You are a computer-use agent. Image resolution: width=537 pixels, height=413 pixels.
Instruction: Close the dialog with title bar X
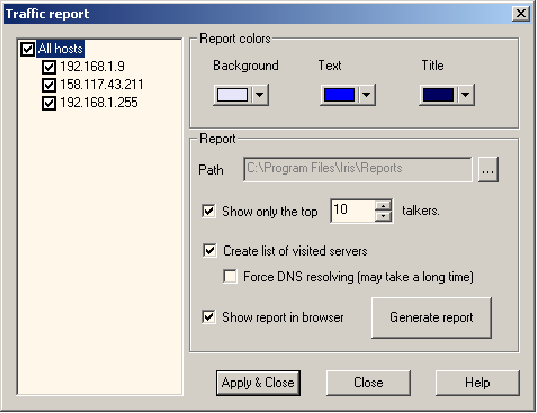pos(521,14)
